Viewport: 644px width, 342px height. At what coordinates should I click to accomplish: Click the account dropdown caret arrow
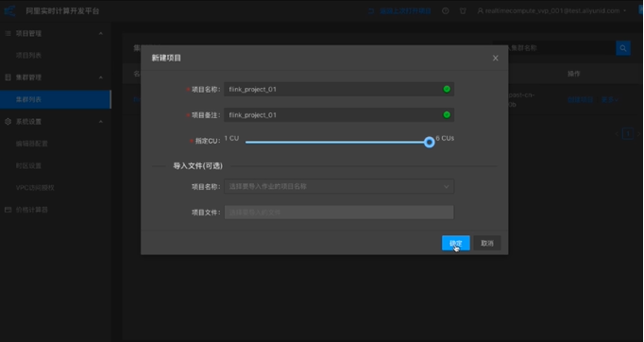(x=625, y=11)
